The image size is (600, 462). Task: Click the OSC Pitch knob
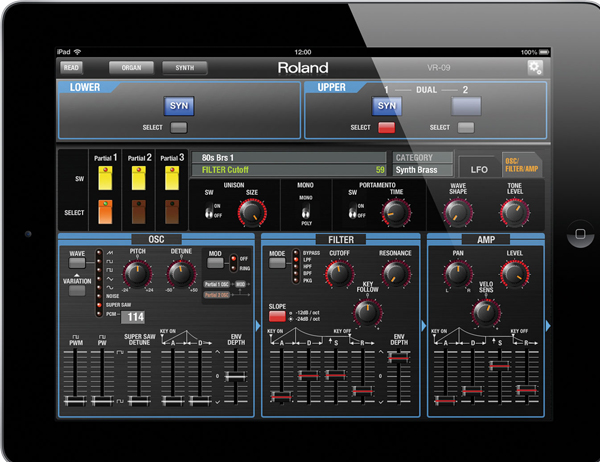pos(138,273)
